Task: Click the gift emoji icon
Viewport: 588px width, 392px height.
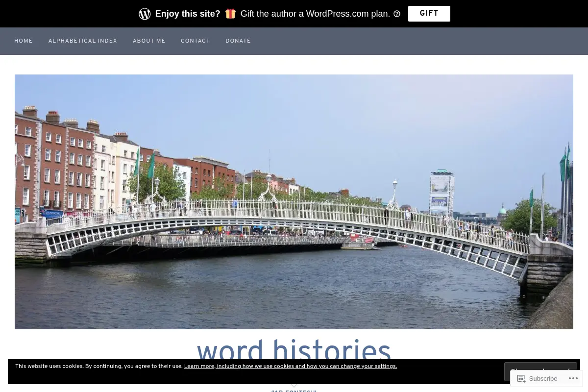Action: (x=230, y=14)
